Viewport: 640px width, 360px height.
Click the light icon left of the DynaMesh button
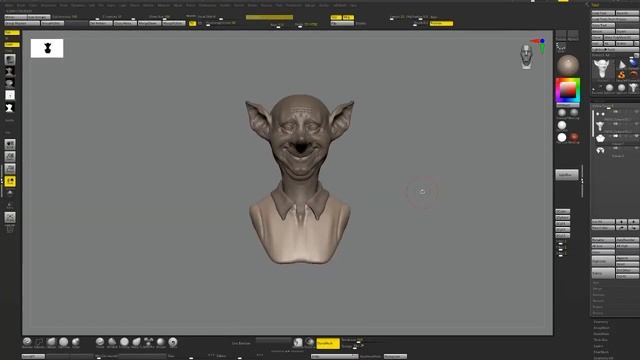298,342
